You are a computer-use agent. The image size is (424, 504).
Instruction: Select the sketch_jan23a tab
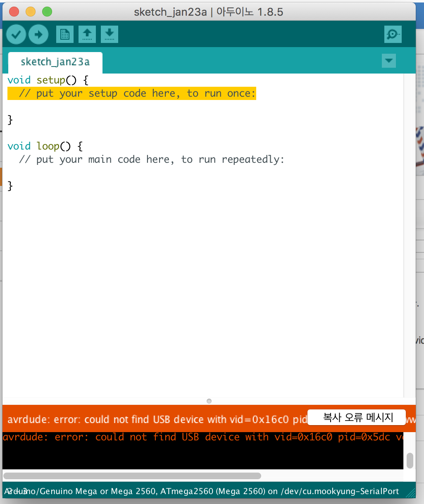55,62
